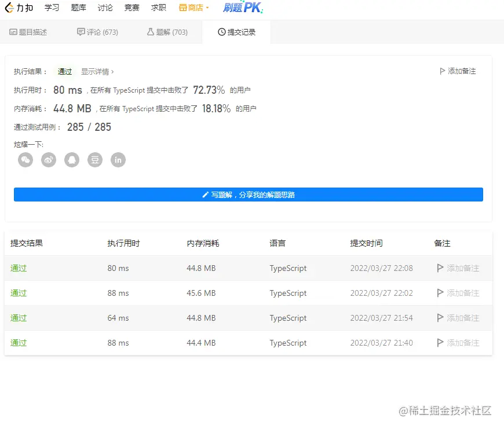Click the 44.4 MB memory cell

pos(201,343)
